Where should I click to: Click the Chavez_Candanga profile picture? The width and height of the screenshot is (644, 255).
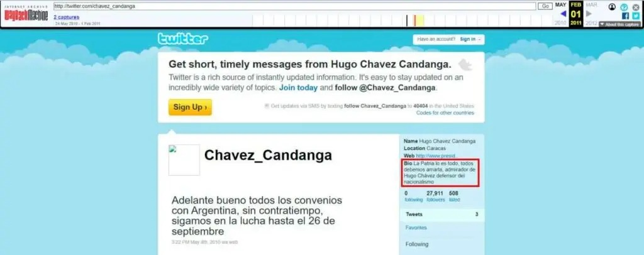pos(184,160)
